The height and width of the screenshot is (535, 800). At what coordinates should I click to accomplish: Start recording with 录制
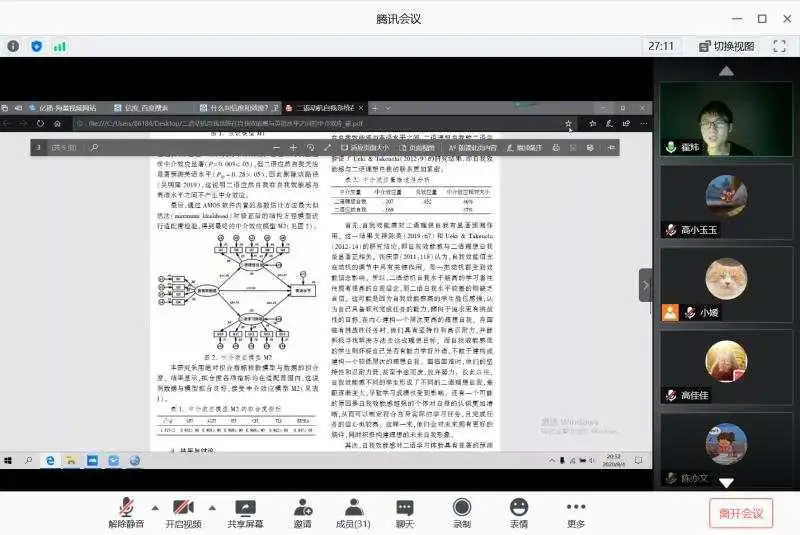pos(461,512)
